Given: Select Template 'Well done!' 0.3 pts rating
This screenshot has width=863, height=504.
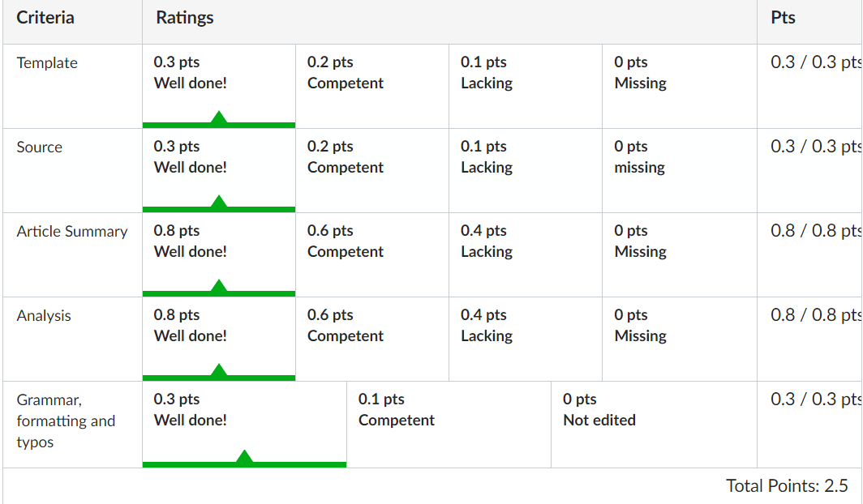Looking at the screenshot, I should tap(218, 86).
